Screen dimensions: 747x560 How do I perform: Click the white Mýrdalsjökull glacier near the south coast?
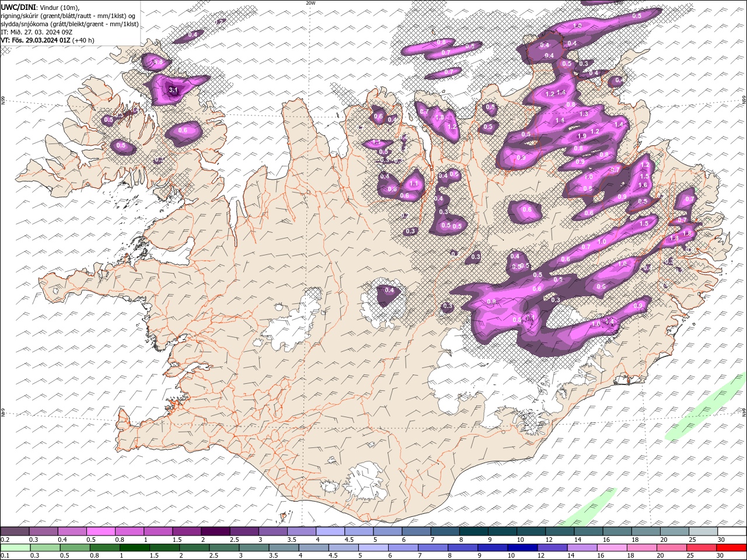pos(365,483)
